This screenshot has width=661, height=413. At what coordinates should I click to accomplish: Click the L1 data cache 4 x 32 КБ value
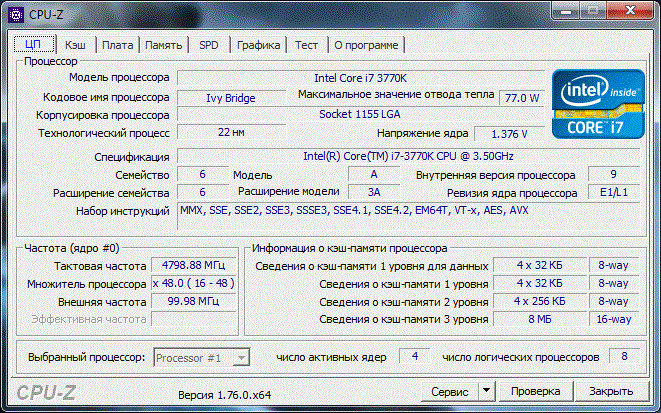540,266
